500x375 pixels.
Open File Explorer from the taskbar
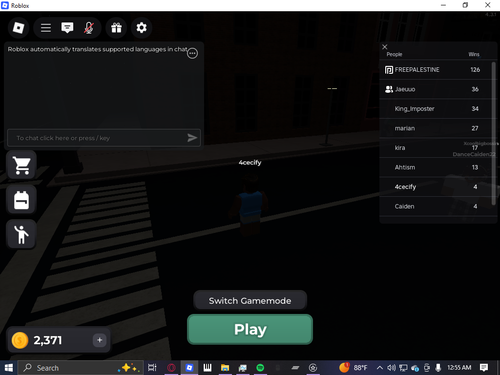225,368
